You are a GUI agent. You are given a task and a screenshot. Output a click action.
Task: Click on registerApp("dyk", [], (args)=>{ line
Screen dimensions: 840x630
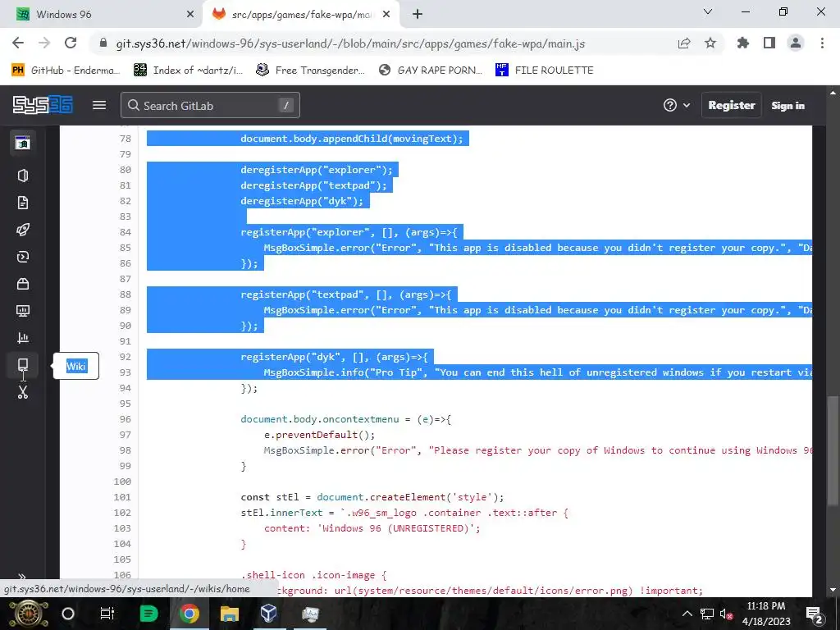coord(335,357)
